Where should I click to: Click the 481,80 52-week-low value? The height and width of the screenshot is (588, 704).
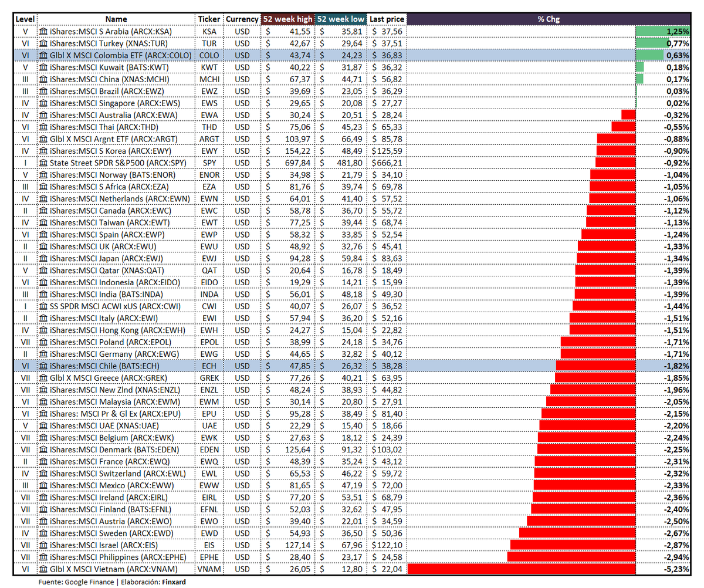(341, 163)
